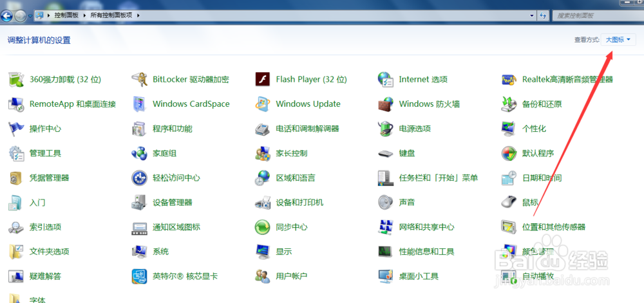Open 鼠标 mouse icon

click(x=509, y=202)
